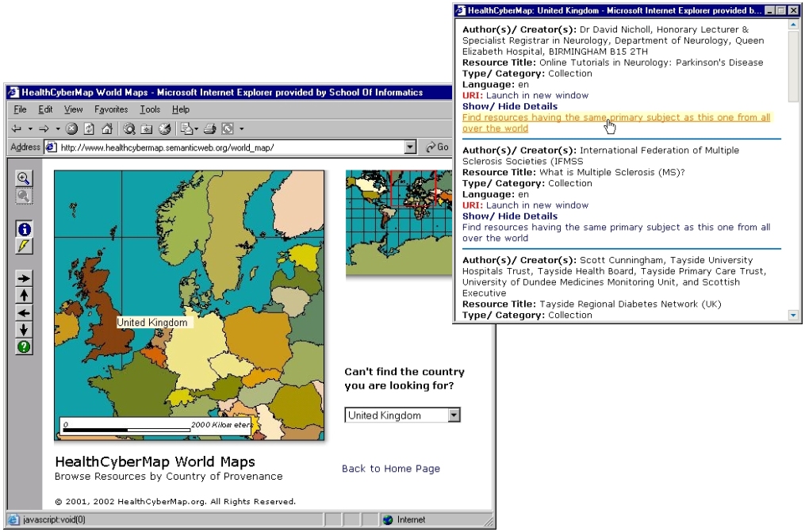The height and width of the screenshot is (532, 805).
Task: Open the United Kingdom country dropdown list
Action: click(454, 415)
